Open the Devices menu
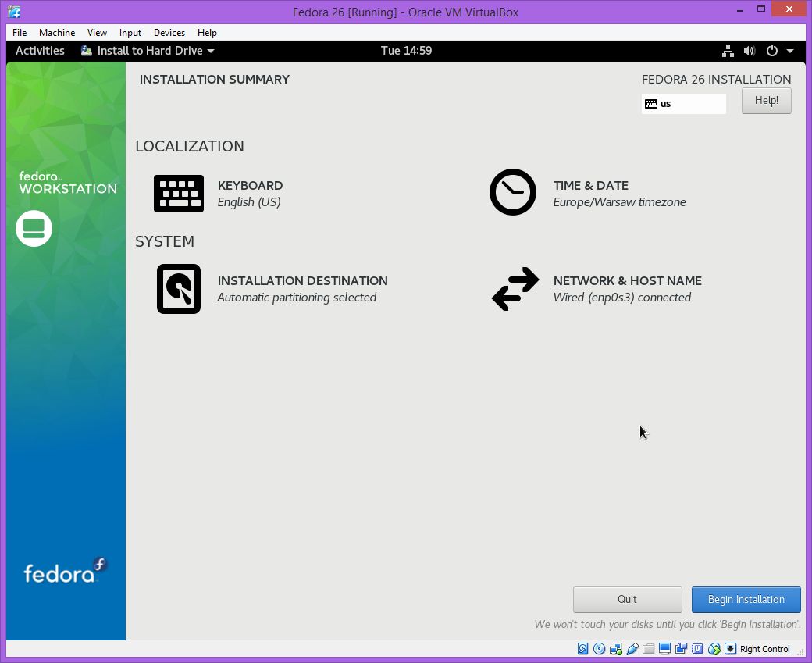Image resolution: width=812 pixels, height=663 pixels. click(x=169, y=33)
